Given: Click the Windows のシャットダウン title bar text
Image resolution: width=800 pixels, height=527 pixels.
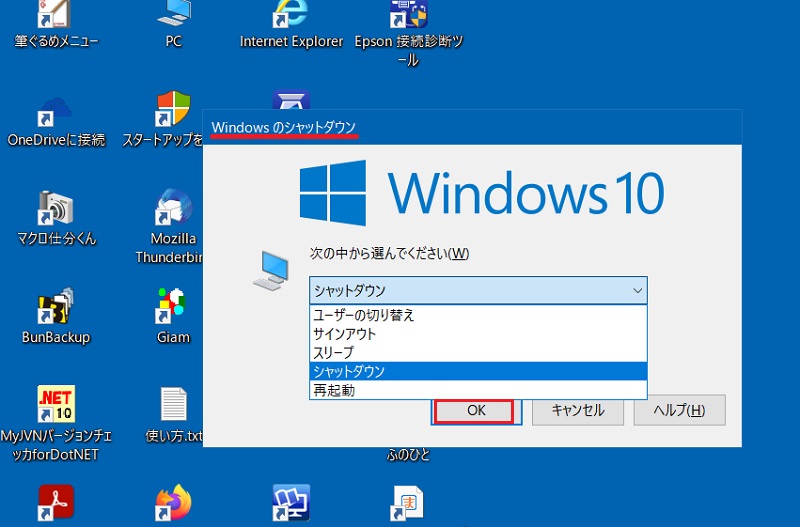Looking at the screenshot, I should [x=284, y=127].
